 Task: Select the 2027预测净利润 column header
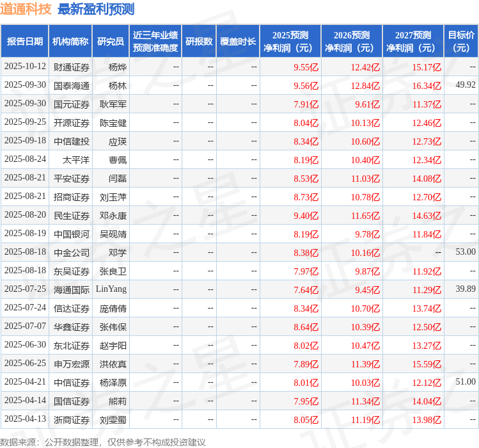coord(413,42)
